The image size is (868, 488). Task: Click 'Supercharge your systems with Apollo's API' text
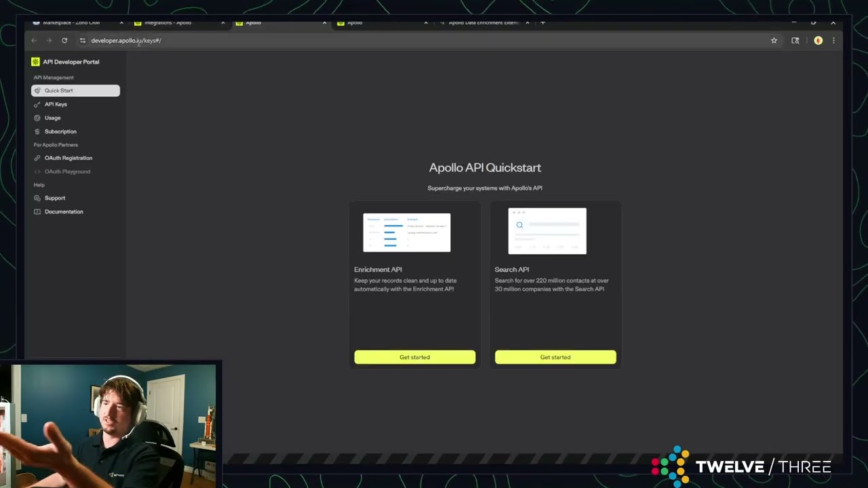pyautogui.click(x=485, y=188)
